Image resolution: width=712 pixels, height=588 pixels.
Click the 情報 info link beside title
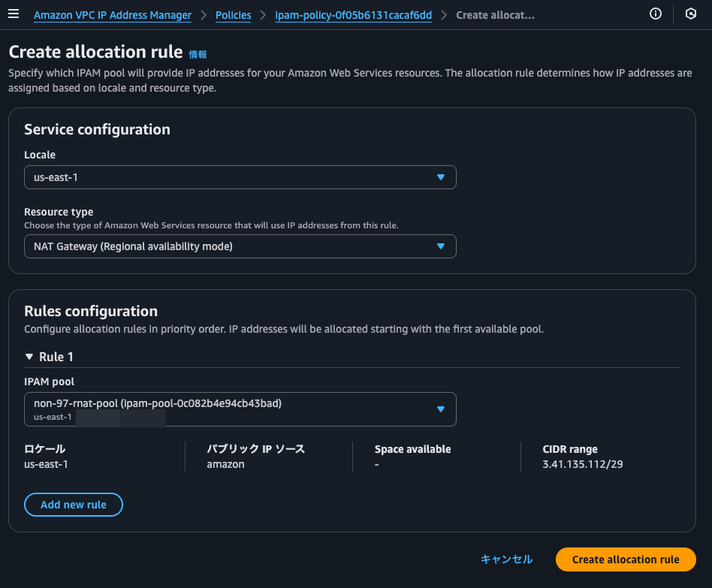(198, 54)
